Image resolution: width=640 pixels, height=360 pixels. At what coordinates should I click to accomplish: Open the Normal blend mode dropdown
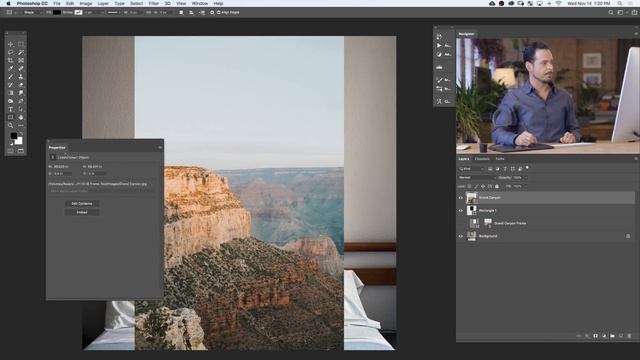(477, 178)
